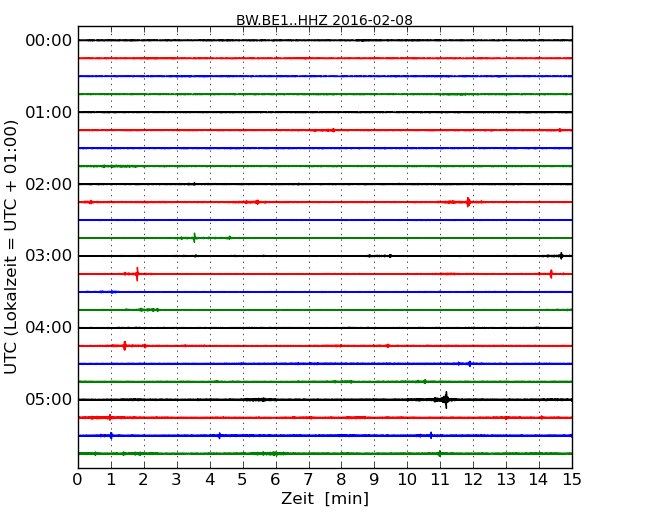Image resolution: width=650 pixels, height=520 pixels.
Task: Select the 00:00 time label
Action: [x=49, y=41]
